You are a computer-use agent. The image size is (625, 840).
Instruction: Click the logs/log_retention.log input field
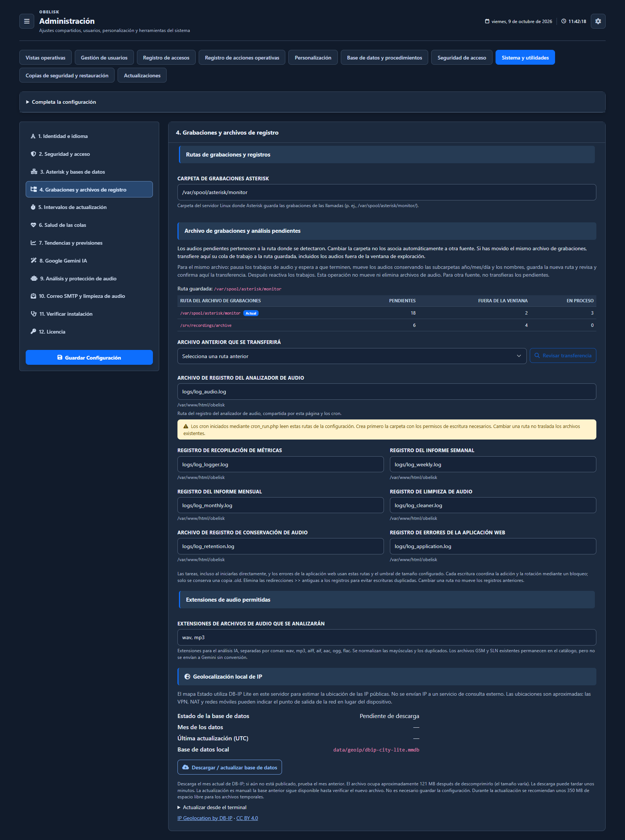(x=281, y=546)
